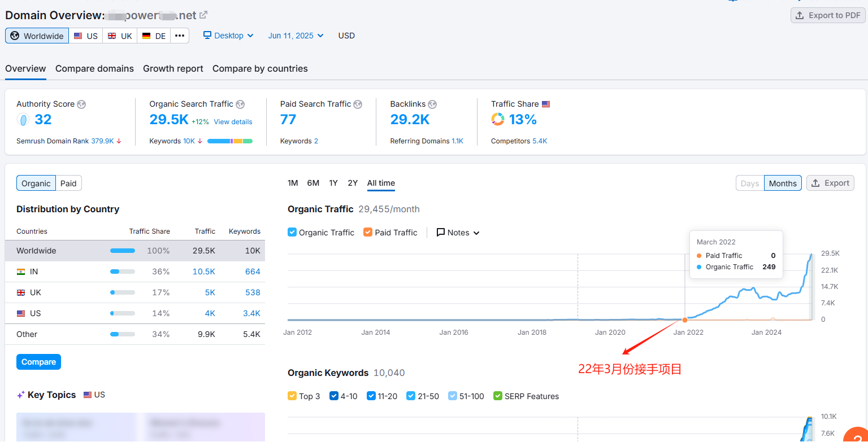Toggle the Paid Traffic checkbox

[x=368, y=232]
